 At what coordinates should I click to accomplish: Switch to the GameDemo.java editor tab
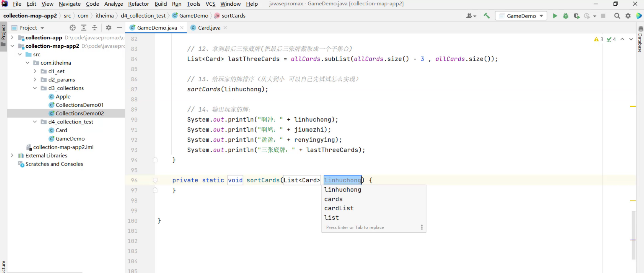pos(157,28)
